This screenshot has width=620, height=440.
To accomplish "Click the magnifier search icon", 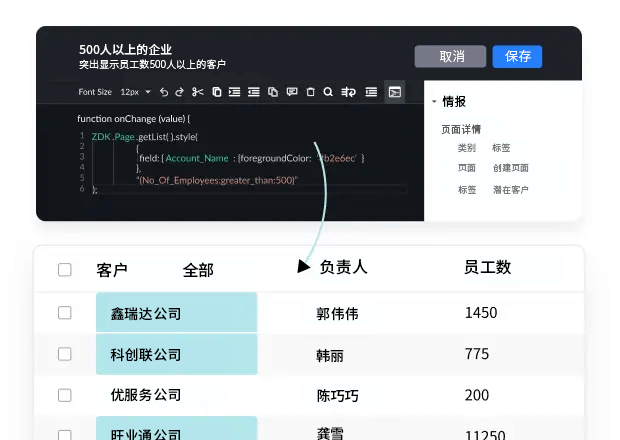I will 328,92.
